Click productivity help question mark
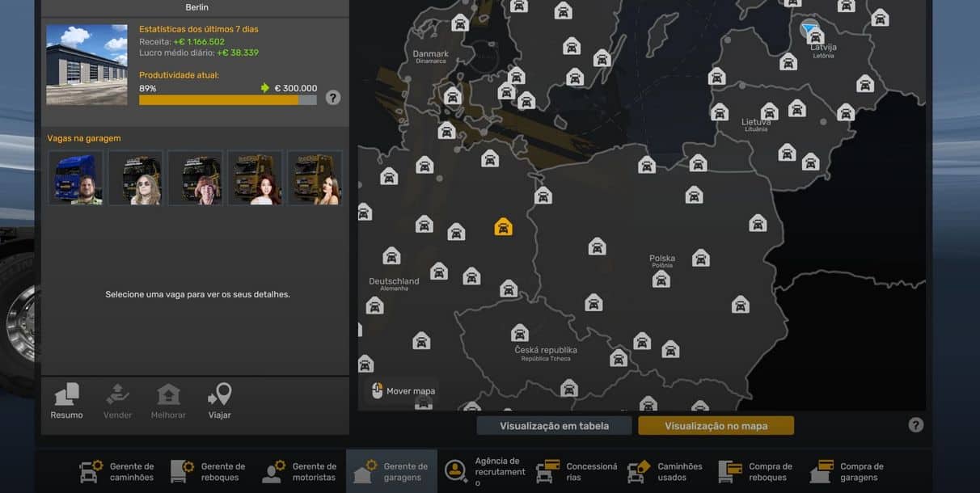980x493 pixels. pyautogui.click(x=333, y=98)
